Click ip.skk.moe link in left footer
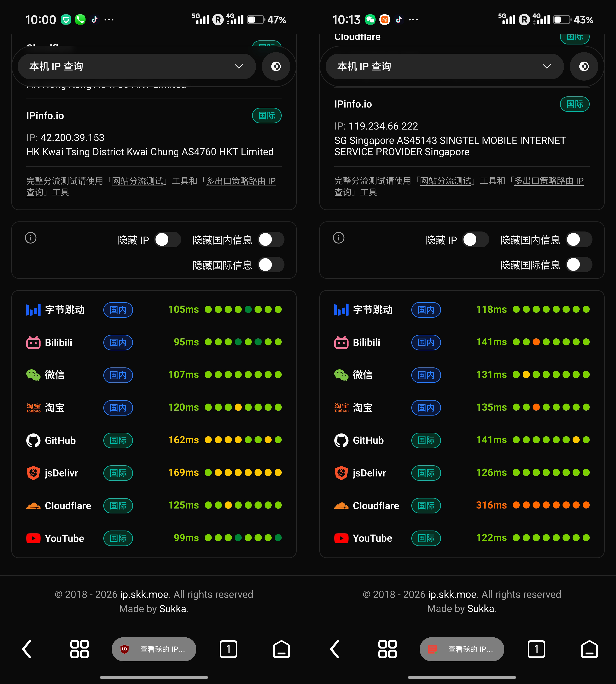 point(144,594)
